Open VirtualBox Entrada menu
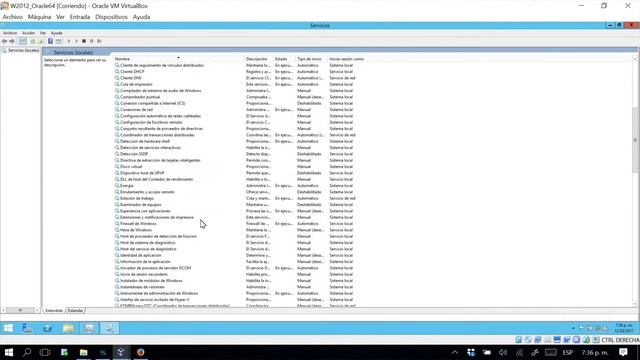640x360 pixels. click(x=80, y=17)
